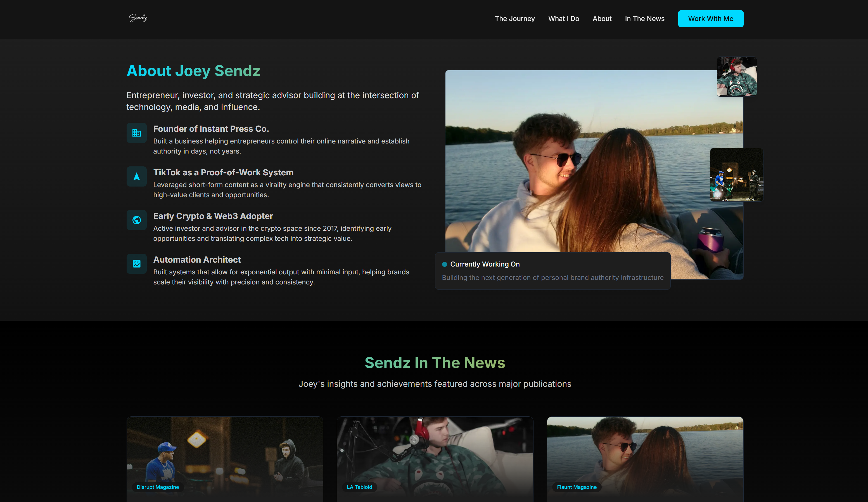
Task: Click the cyan status dot beside Currently Working On
Action: 444,264
